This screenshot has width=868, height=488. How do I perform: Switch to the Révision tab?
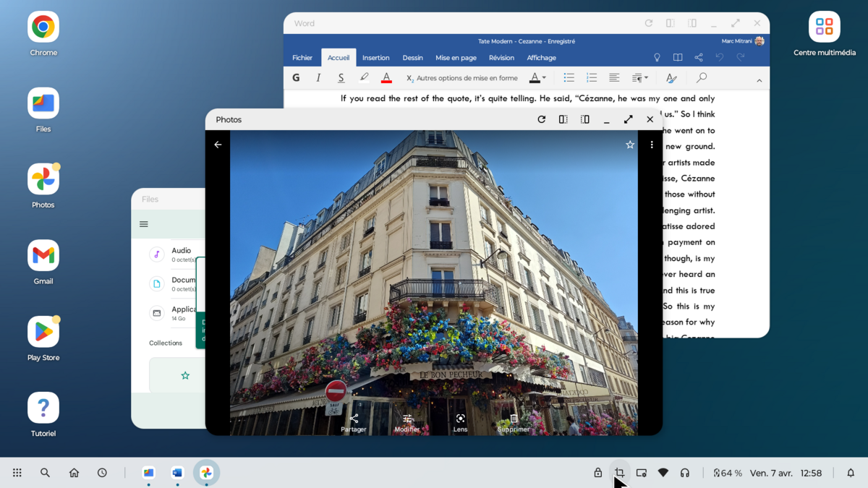(501, 58)
